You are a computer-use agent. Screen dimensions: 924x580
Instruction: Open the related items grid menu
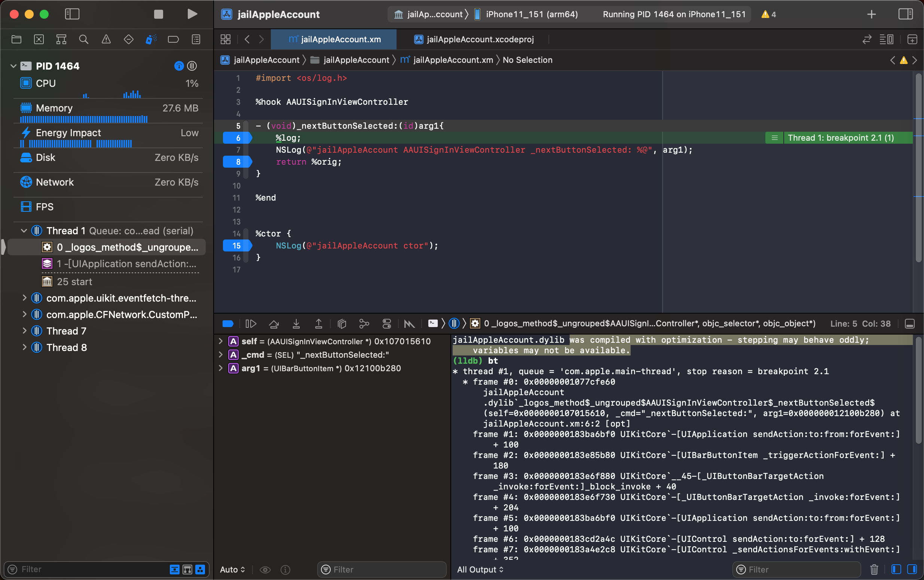(226, 39)
